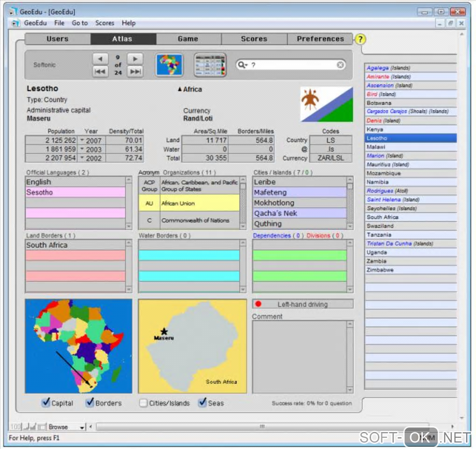Go to the previous atlas record

(x=100, y=59)
